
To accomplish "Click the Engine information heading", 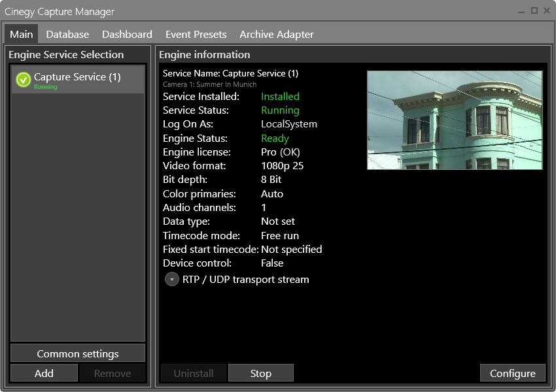I will click(205, 54).
